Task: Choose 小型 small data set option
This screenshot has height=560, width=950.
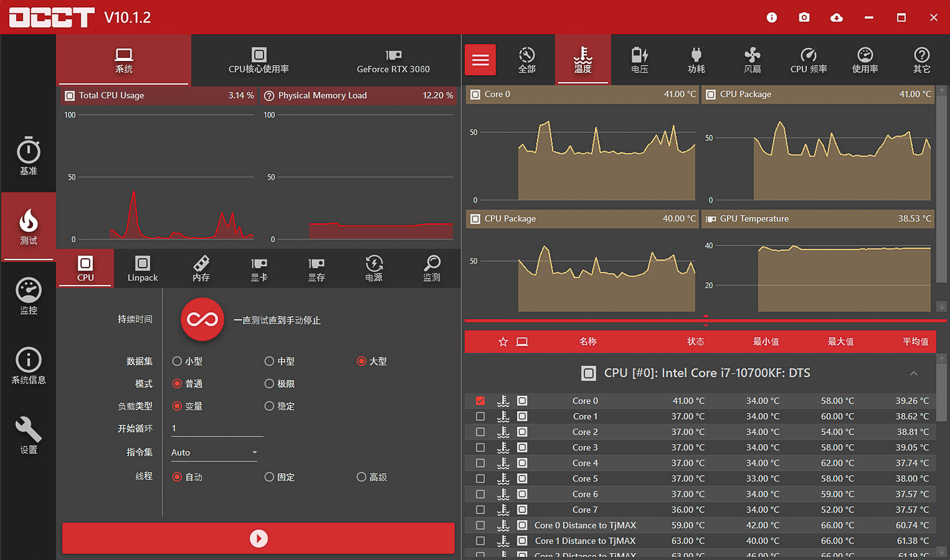Action: click(x=177, y=361)
